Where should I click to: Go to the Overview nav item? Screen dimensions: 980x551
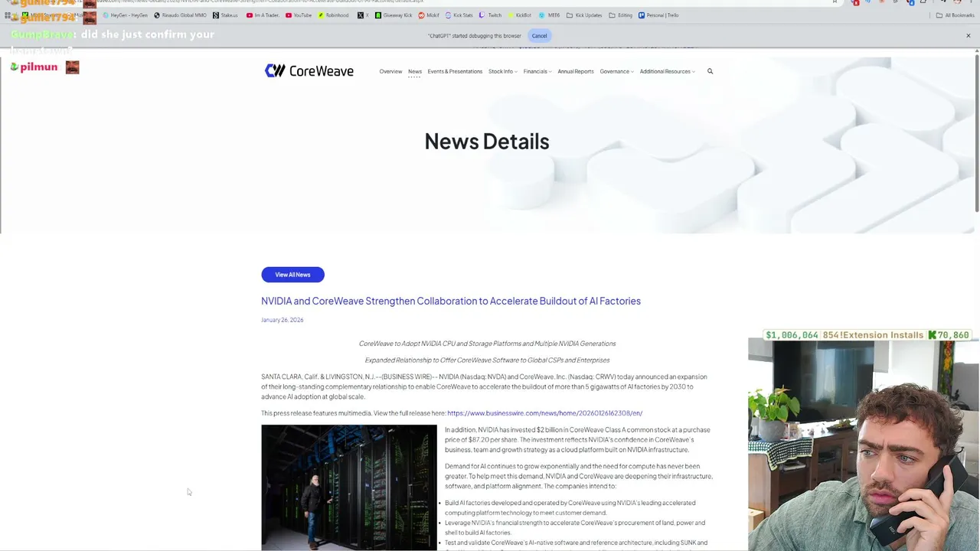[390, 71]
